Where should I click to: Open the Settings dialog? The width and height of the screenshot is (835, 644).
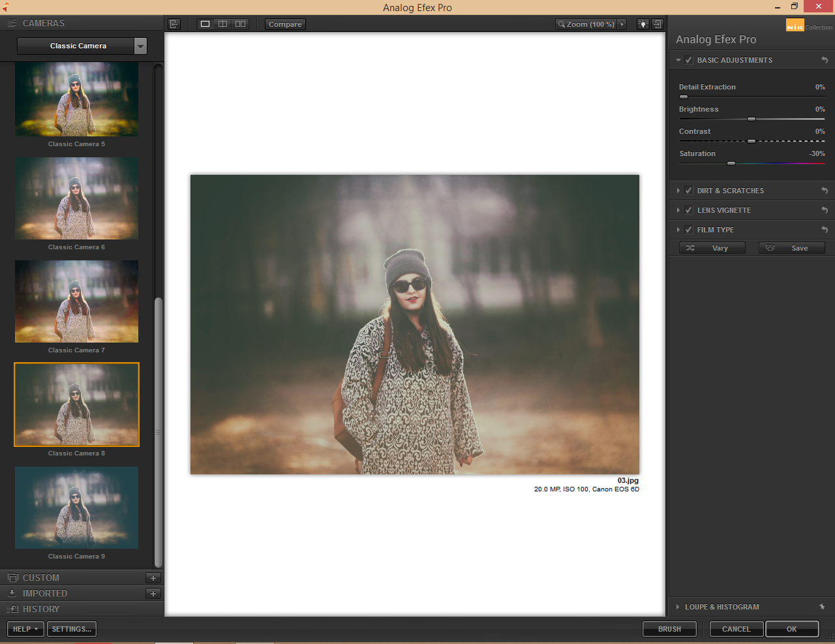coord(72,629)
